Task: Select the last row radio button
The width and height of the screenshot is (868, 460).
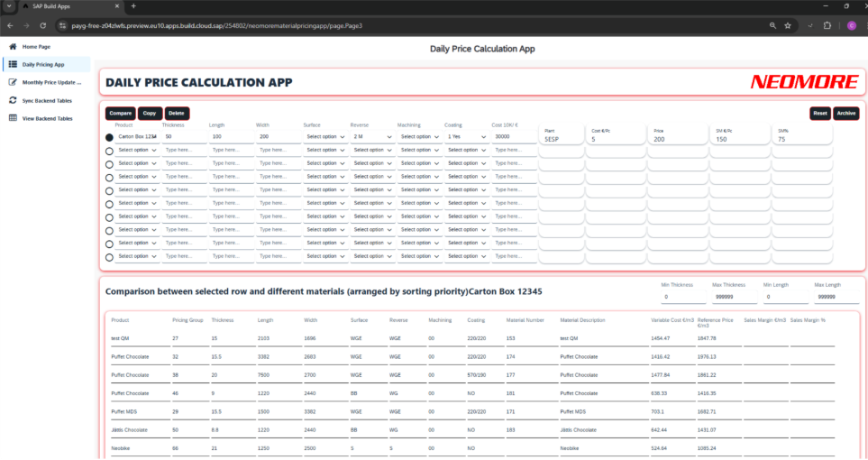Action: (x=110, y=257)
